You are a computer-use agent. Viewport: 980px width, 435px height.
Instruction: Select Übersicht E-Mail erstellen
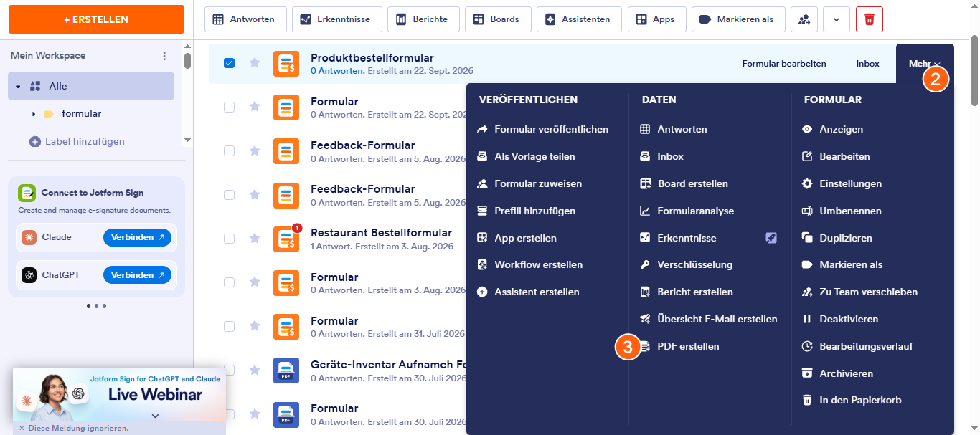point(709,319)
